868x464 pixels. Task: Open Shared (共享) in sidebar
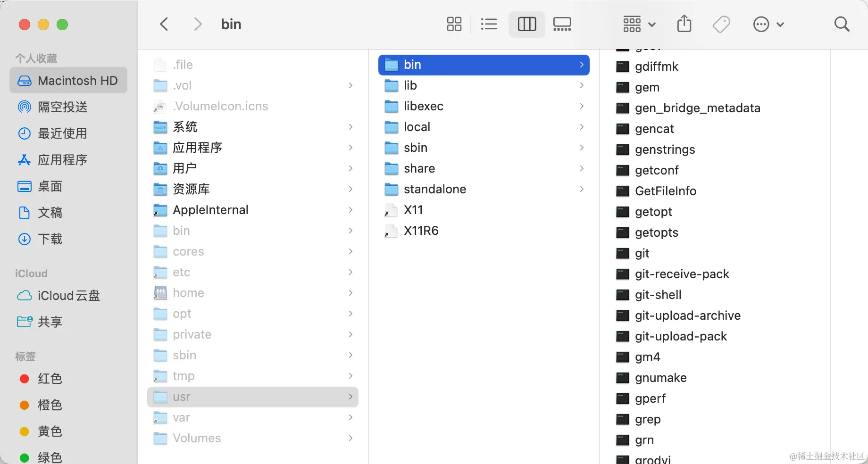(x=68, y=322)
